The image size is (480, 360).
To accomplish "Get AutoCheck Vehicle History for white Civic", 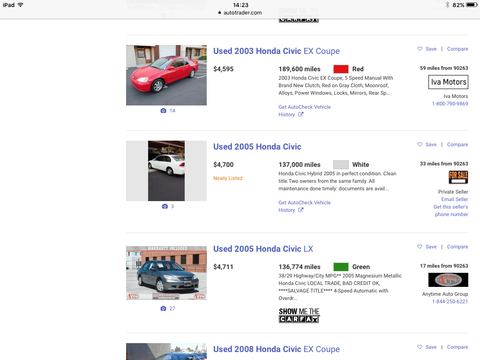I will (304, 206).
